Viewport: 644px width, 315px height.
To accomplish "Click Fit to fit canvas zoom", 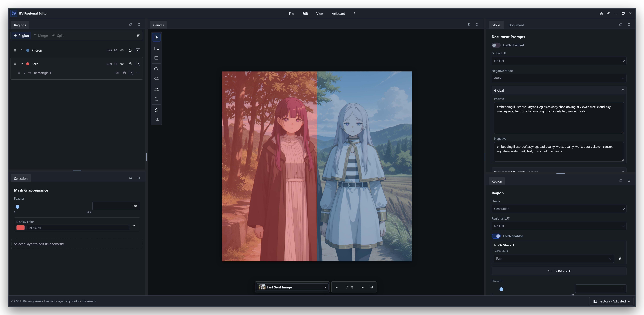I will 371,287.
